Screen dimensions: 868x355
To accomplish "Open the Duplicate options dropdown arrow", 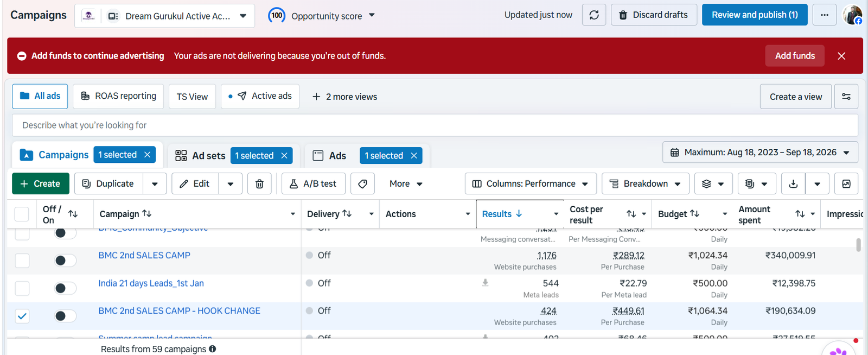I will coord(155,183).
